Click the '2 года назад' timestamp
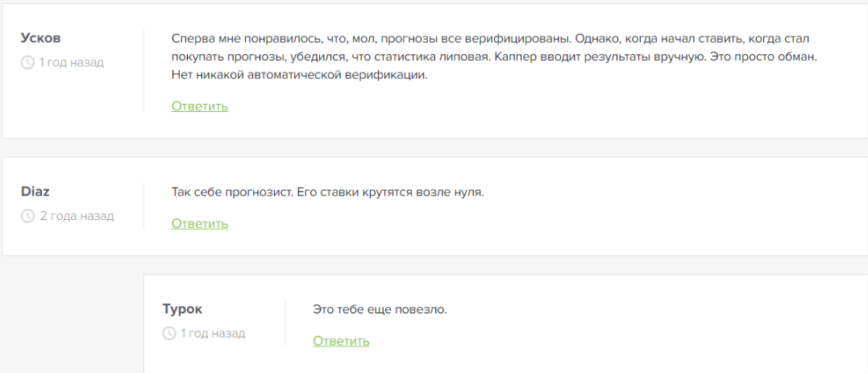 coord(77,216)
